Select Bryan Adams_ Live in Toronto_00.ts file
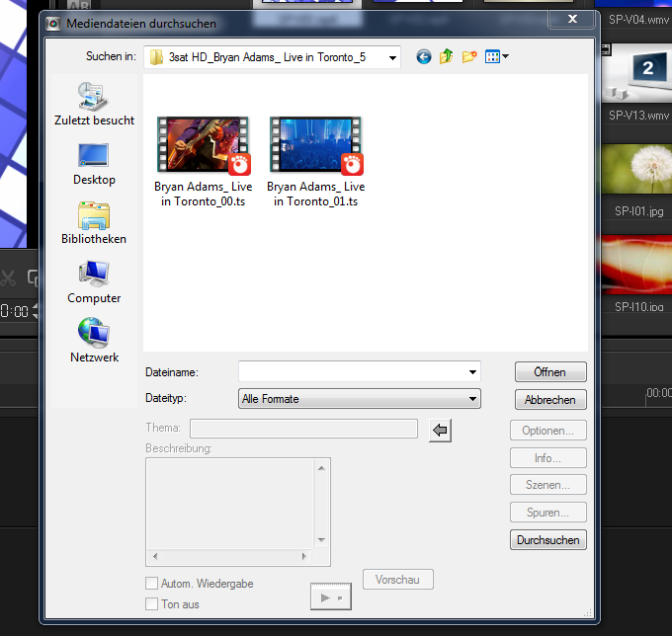The width and height of the screenshot is (672, 636). pyautogui.click(x=204, y=162)
